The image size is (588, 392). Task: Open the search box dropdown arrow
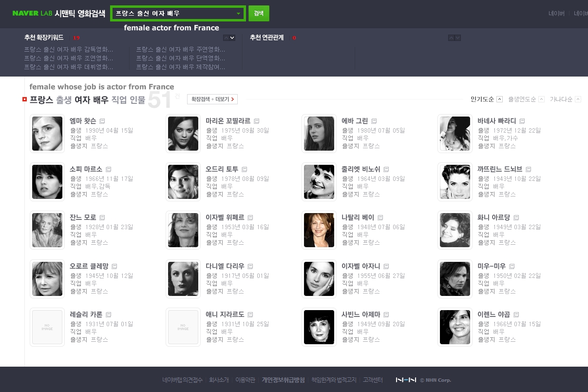tap(238, 14)
